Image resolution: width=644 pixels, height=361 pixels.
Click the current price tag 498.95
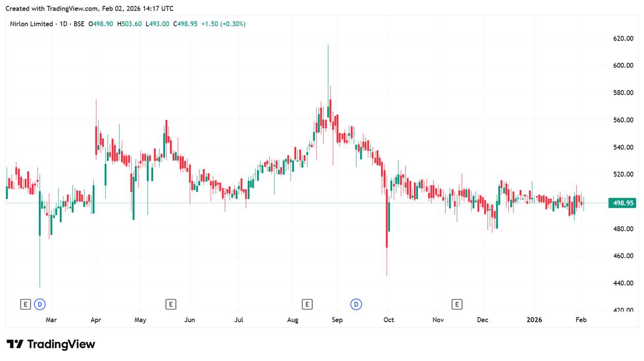(x=622, y=203)
